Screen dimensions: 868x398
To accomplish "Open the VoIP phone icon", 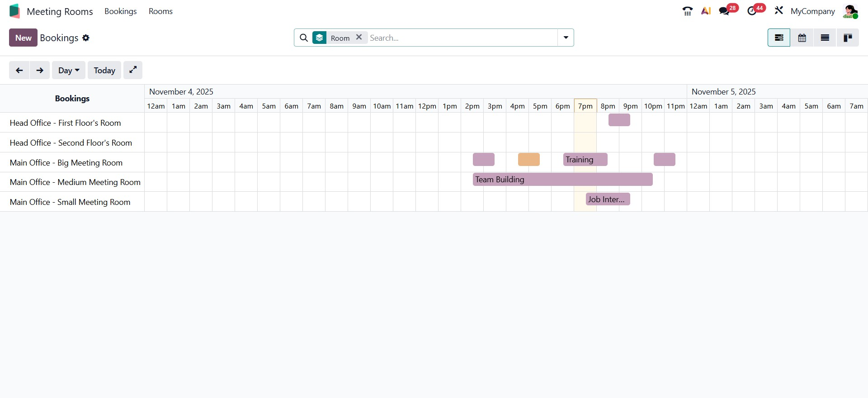I will [x=688, y=11].
